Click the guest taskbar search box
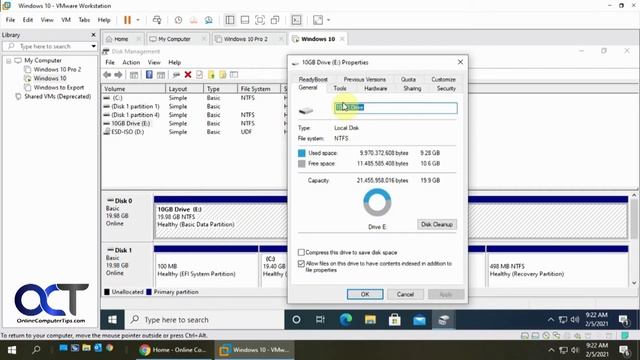Viewport: 640px width, 360px height. coord(204,320)
